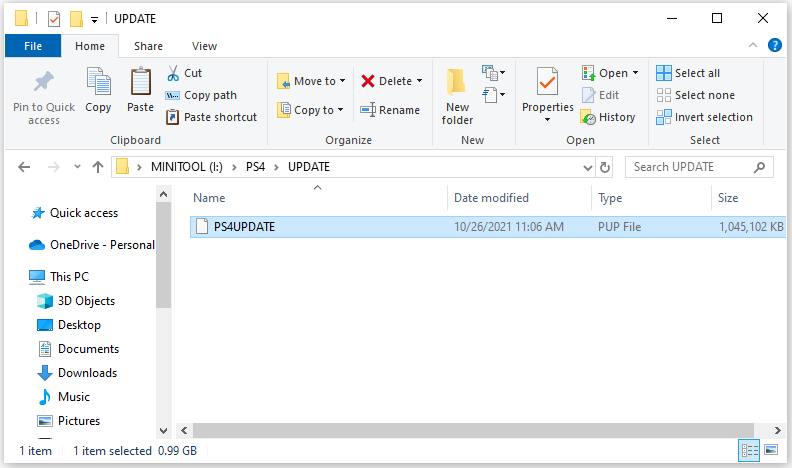The width and height of the screenshot is (792, 468).
Task: Create a New folder
Action: coord(457,96)
